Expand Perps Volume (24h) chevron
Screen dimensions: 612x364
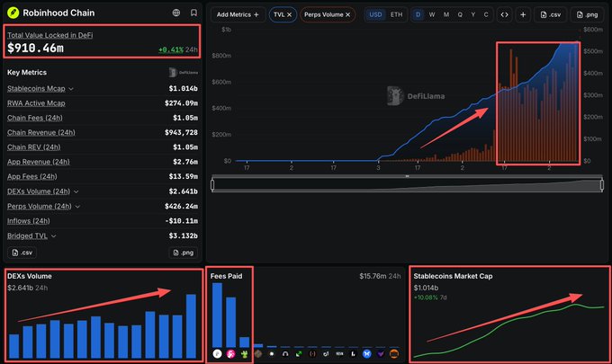pyautogui.click(x=77, y=207)
